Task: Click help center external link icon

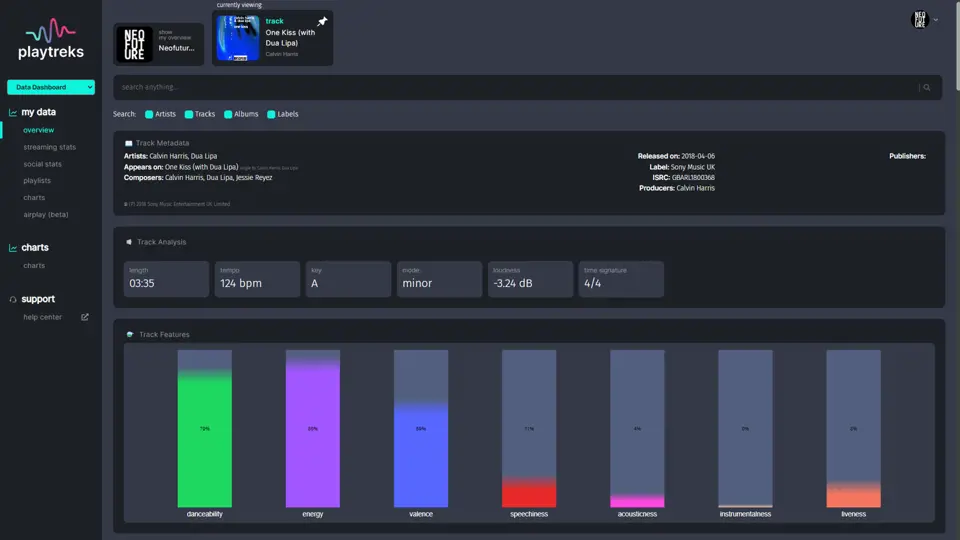Action: (85, 317)
